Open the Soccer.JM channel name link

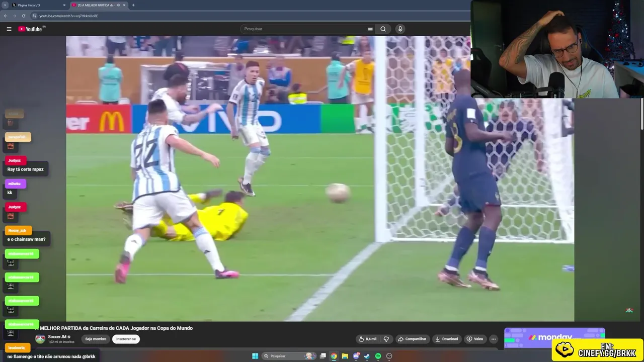point(57,337)
